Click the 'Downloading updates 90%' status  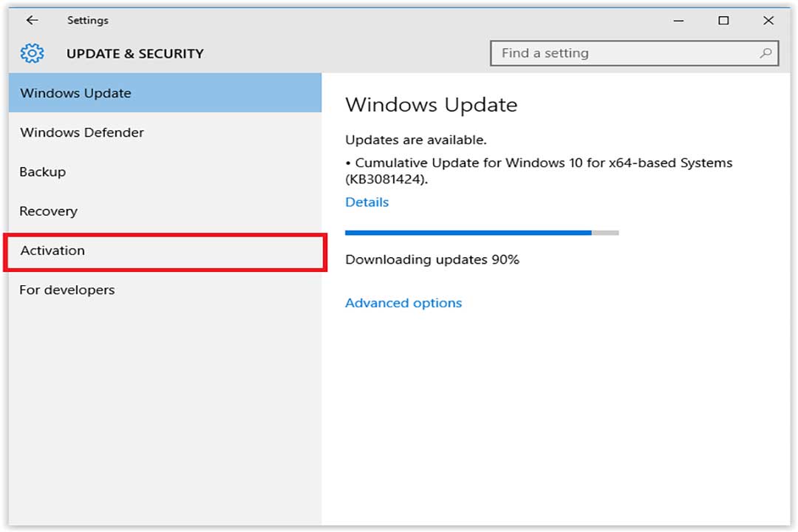point(432,259)
